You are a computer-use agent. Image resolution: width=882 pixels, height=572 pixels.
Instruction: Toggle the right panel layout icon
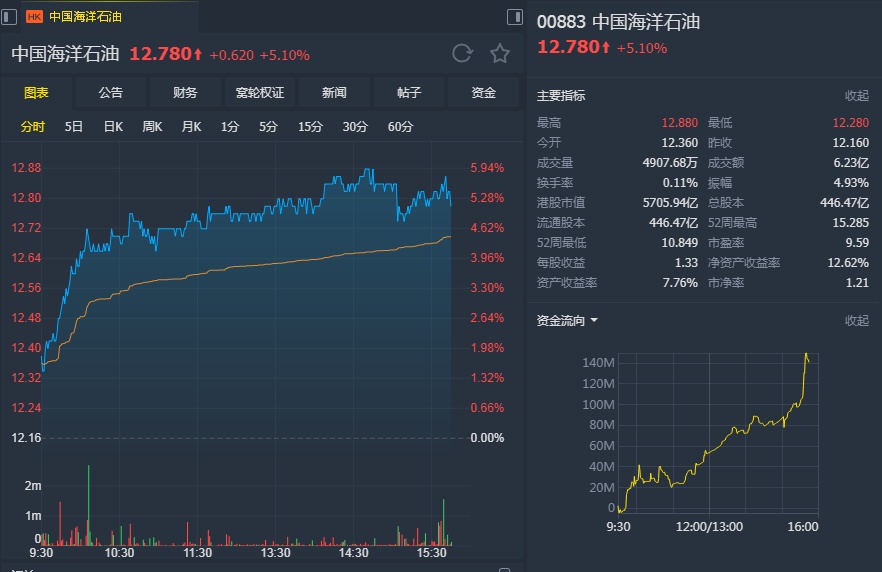(515, 17)
